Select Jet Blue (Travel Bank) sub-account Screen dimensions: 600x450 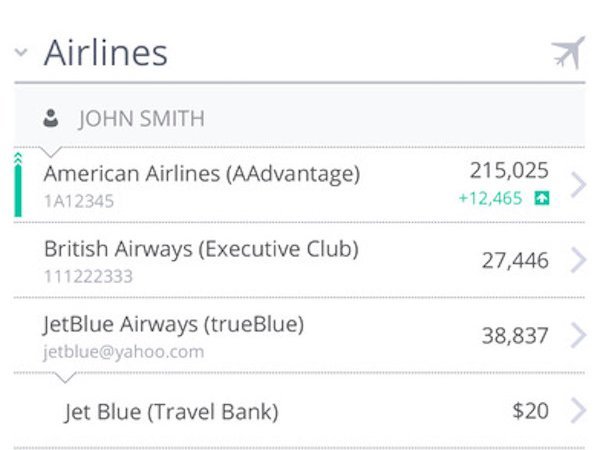point(300,410)
